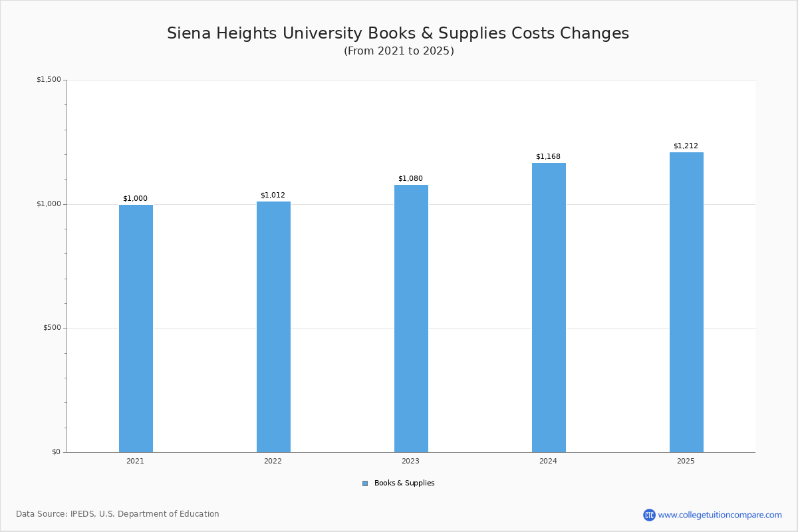Click the Data Source IPEDS text
The image size is (798, 532).
point(118,514)
